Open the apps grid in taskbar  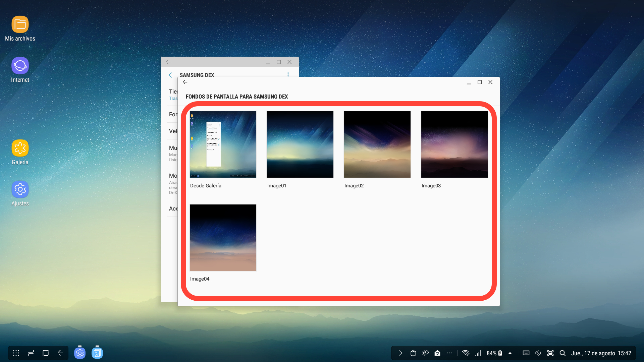(16, 353)
